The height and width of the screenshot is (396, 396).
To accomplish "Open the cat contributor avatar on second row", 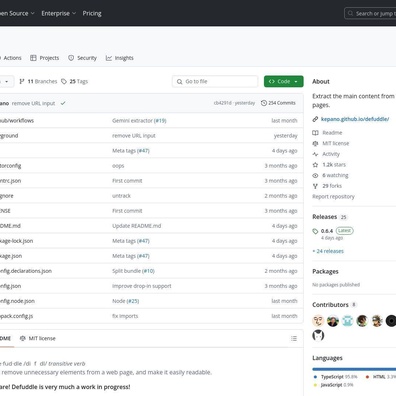I will click(x=318, y=335).
